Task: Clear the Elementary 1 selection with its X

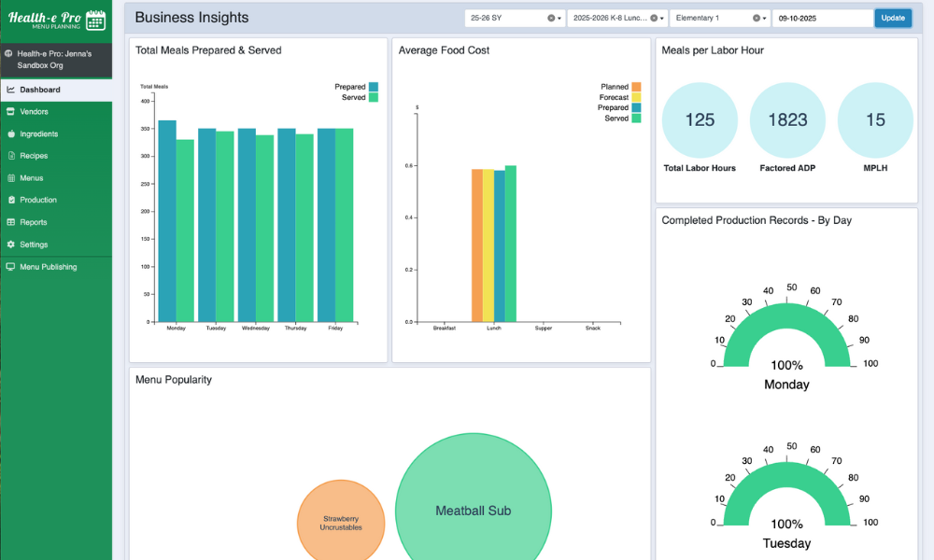Action: pyautogui.click(x=756, y=18)
